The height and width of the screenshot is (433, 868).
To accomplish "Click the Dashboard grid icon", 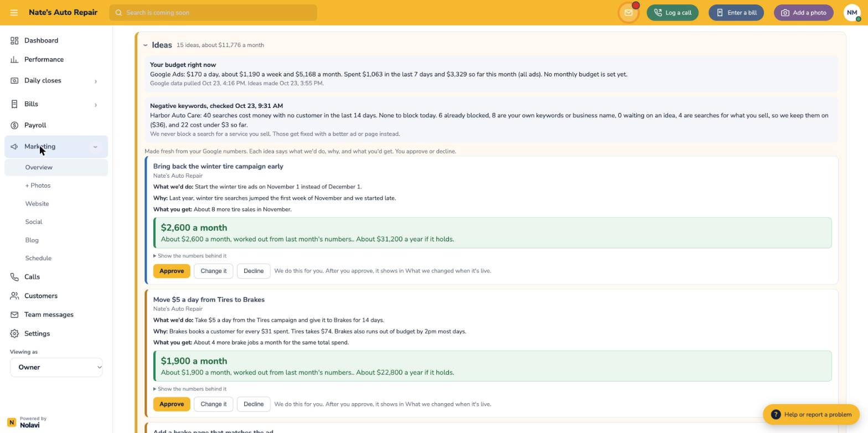I will point(14,40).
